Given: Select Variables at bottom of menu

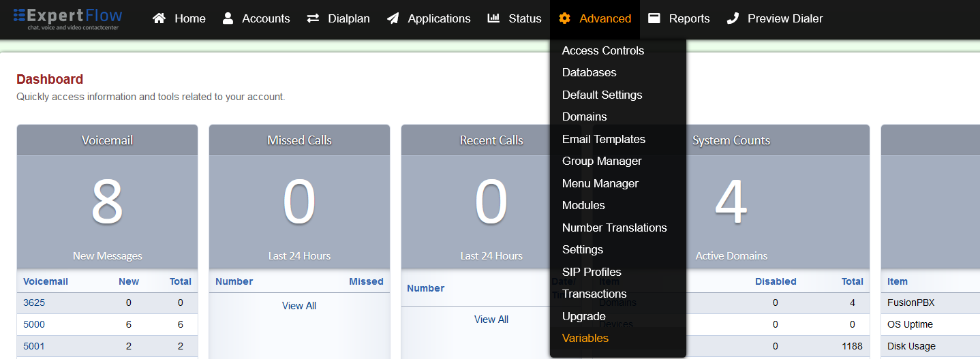Looking at the screenshot, I should click(x=585, y=338).
